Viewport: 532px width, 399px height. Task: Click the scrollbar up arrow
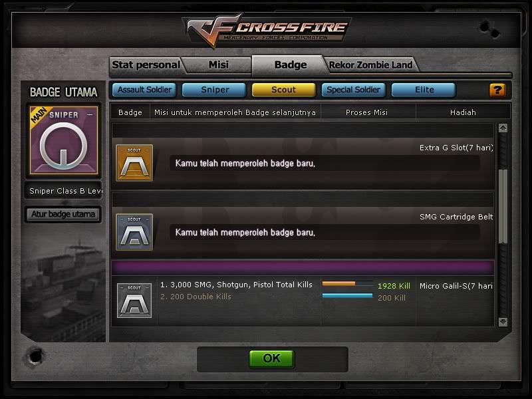pos(503,128)
